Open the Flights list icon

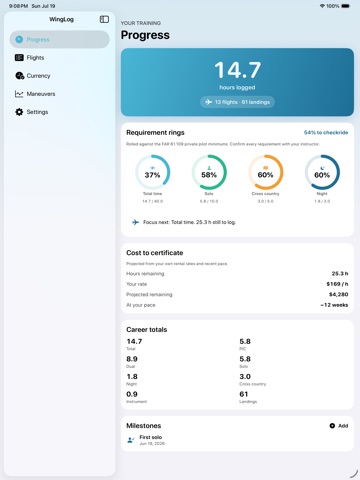[x=19, y=58]
